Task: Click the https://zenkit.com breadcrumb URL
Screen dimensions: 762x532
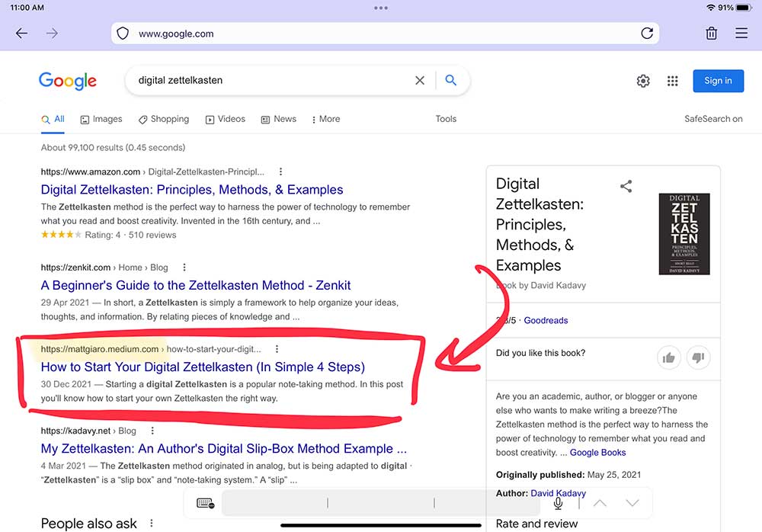Action: [x=75, y=268]
